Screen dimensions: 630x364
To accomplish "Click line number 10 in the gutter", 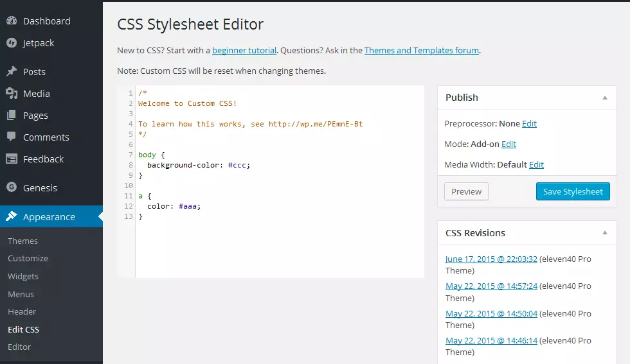I will point(128,186).
